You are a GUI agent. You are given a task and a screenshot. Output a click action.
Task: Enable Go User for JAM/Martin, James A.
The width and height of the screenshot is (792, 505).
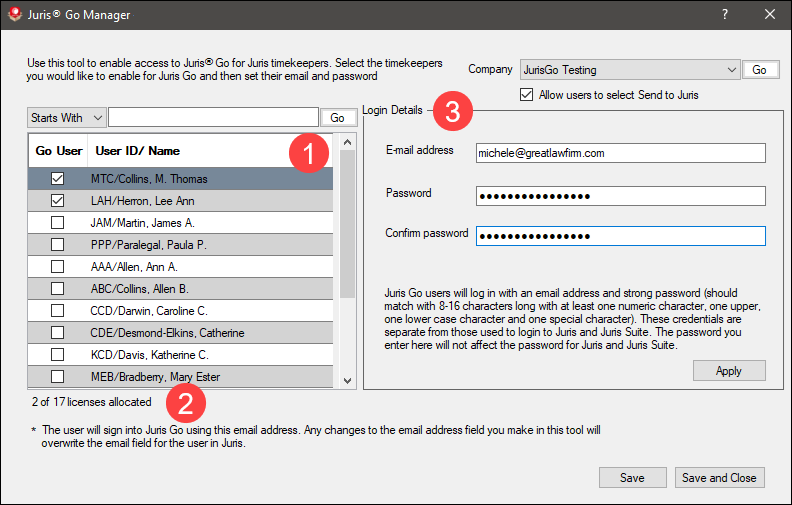click(x=58, y=222)
